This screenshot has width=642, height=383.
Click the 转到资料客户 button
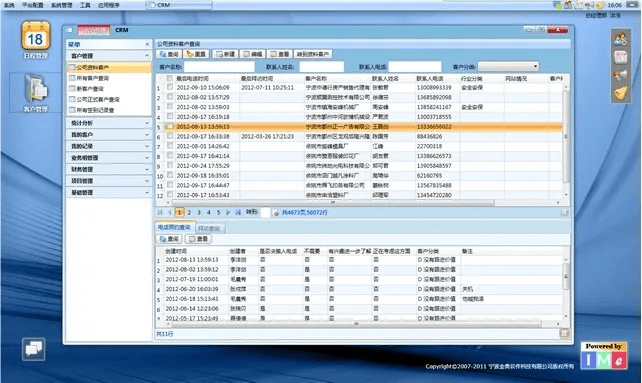(x=313, y=54)
